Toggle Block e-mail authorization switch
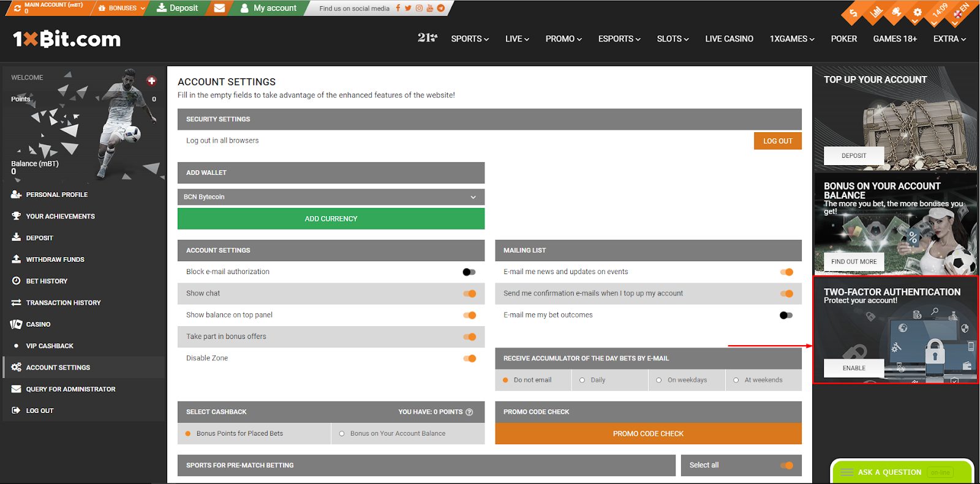This screenshot has height=484, width=980. tap(469, 272)
